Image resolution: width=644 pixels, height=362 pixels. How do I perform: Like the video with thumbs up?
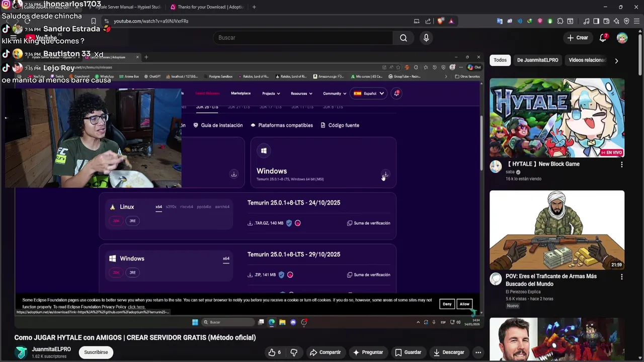coord(275,352)
